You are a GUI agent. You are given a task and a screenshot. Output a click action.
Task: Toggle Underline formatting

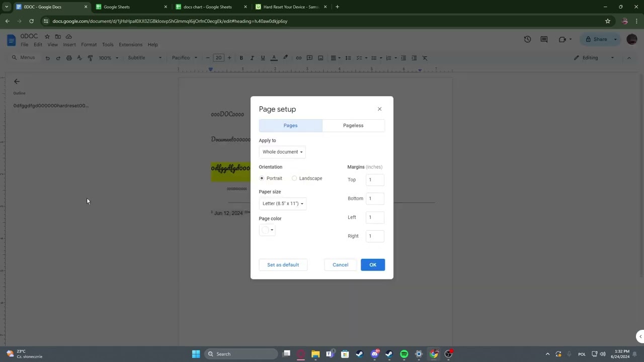coord(263,58)
